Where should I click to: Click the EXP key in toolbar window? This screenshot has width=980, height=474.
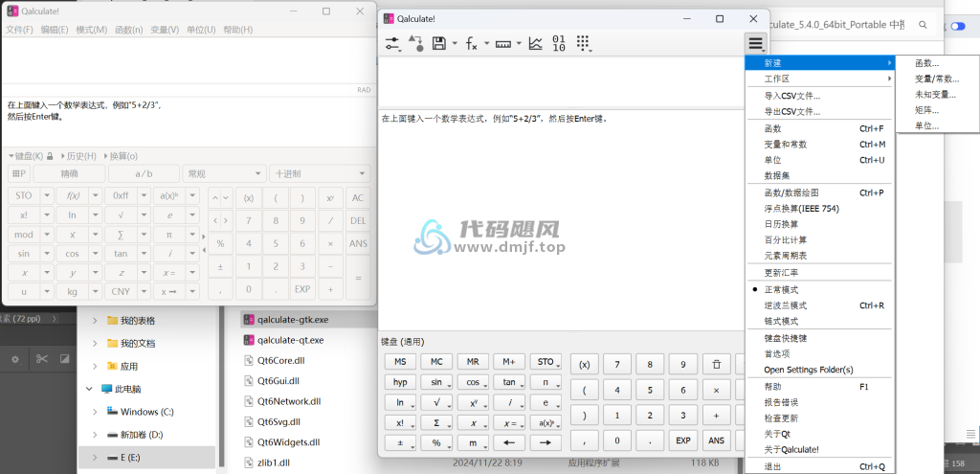click(x=683, y=440)
